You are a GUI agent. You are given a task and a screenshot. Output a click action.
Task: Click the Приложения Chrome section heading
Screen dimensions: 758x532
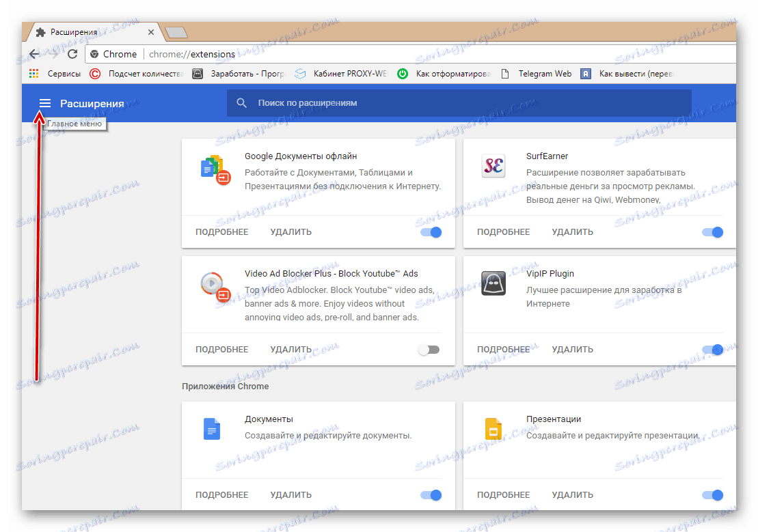[x=226, y=386]
